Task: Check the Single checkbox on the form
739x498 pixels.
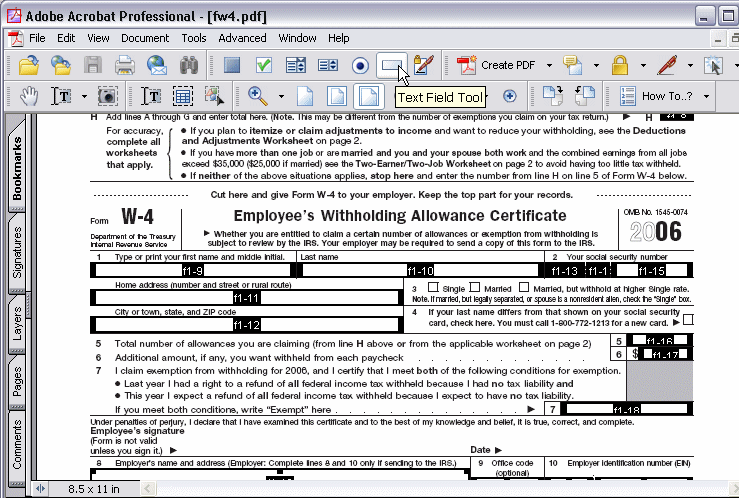Action: (433, 287)
